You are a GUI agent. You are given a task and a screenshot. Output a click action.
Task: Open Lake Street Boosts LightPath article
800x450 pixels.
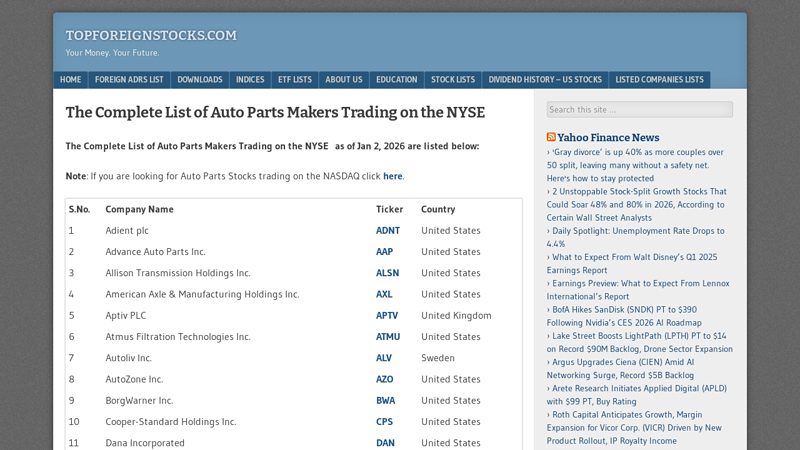(640, 342)
